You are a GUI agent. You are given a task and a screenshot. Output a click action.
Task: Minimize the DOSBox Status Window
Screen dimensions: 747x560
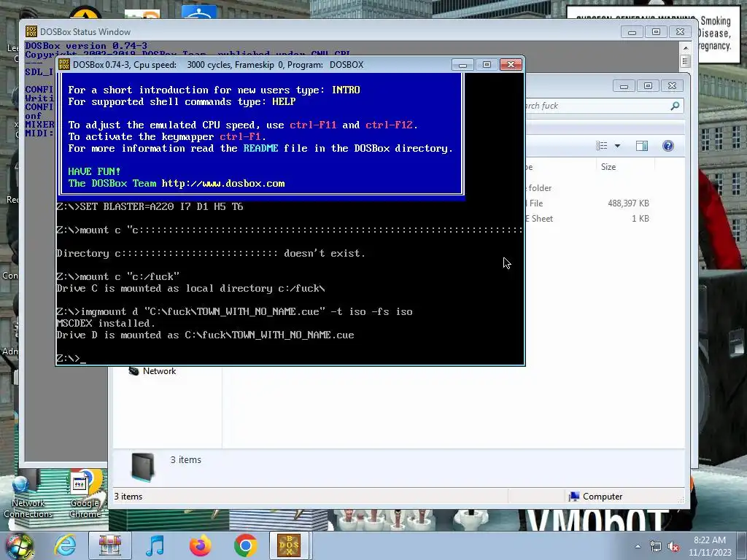pyautogui.click(x=632, y=32)
